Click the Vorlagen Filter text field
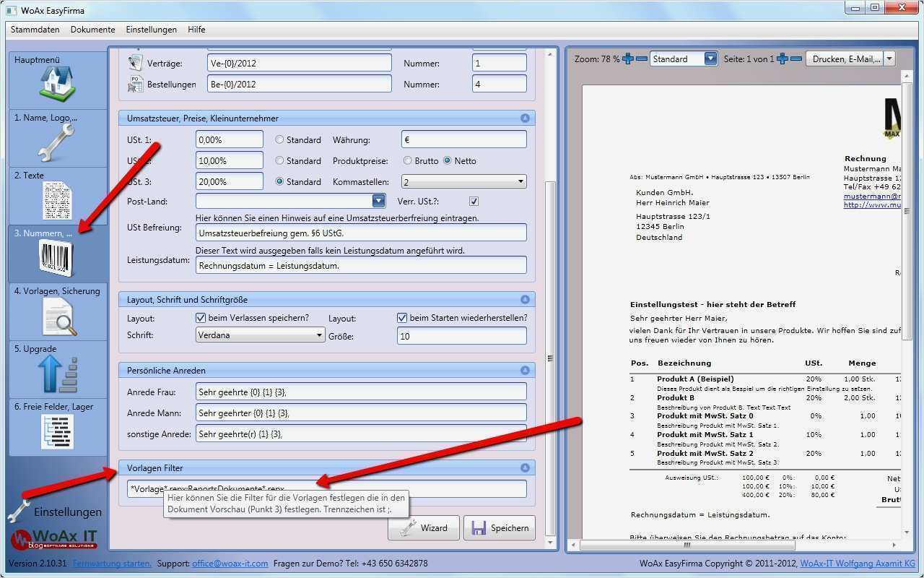Viewport: 924px width, 578px height. coord(327,488)
